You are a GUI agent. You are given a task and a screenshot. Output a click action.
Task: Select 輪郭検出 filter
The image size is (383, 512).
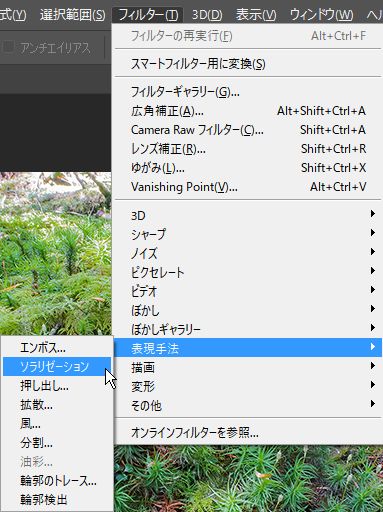coord(57,500)
